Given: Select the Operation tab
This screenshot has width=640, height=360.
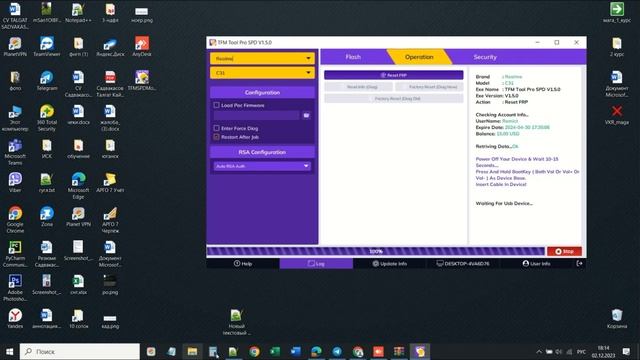Looking at the screenshot, I should click(x=419, y=57).
